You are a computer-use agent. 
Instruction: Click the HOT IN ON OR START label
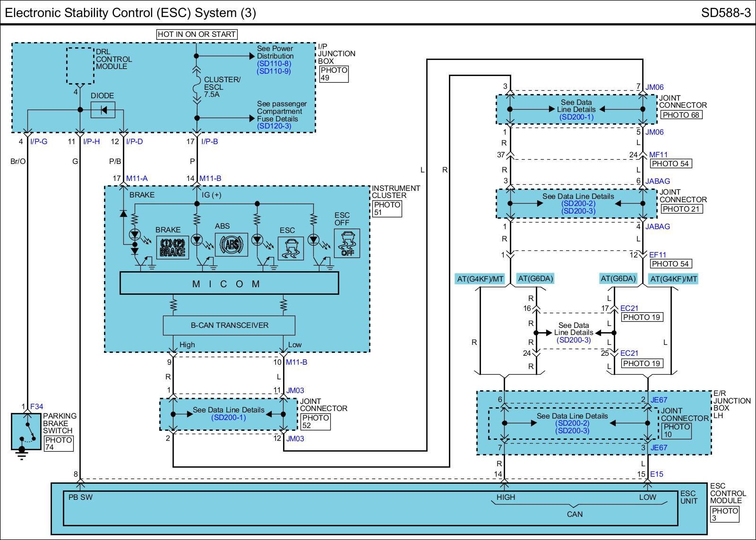click(x=197, y=34)
